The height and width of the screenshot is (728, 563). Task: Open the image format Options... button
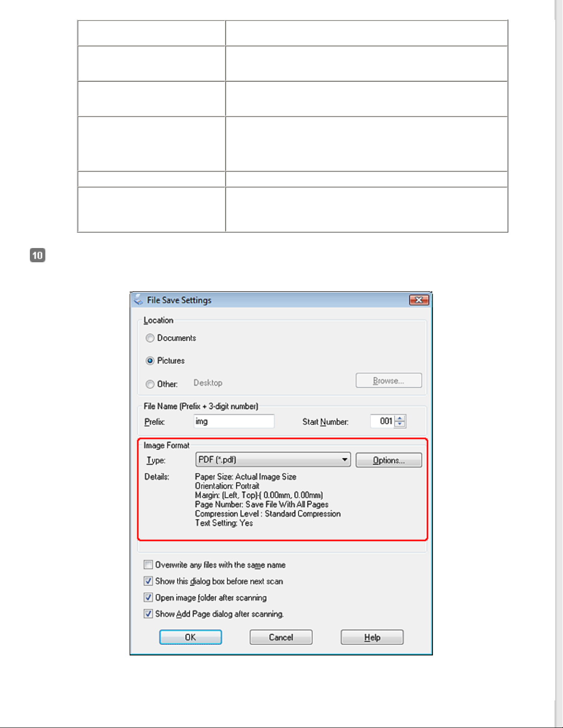pos(388,460)
